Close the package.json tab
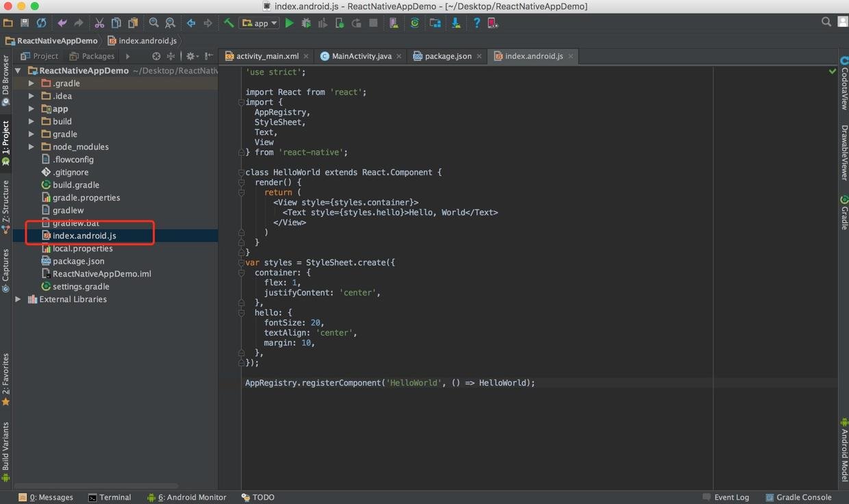849x504 pixels. pos(479,56)
